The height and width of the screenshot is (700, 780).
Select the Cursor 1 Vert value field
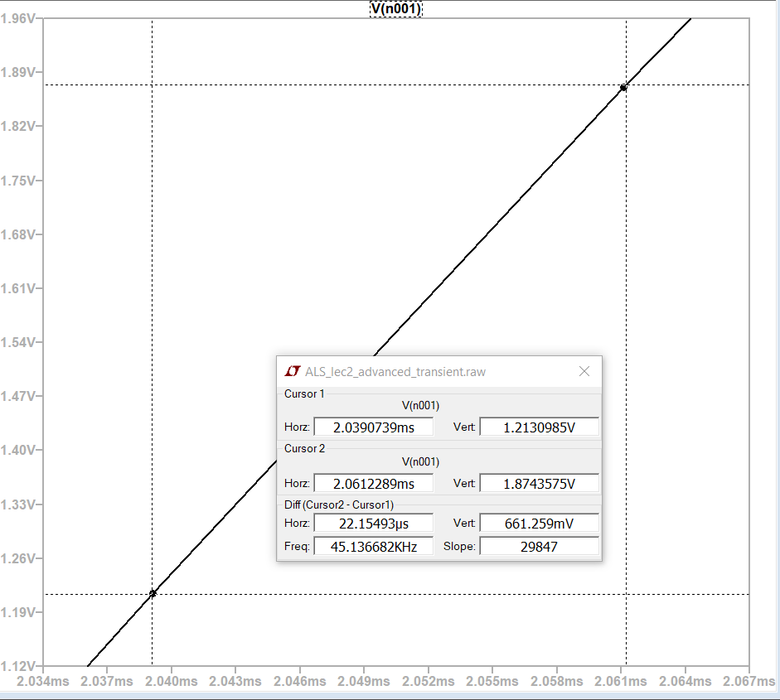click(539, 427)
